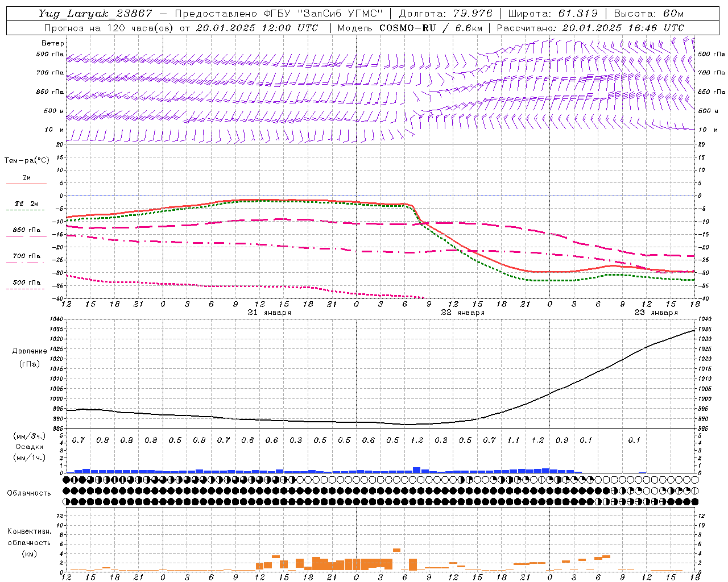The image size is (728, 582).
Task: Click the Конвективн. label of convective cloud panel
Action: tap(30, 531)
